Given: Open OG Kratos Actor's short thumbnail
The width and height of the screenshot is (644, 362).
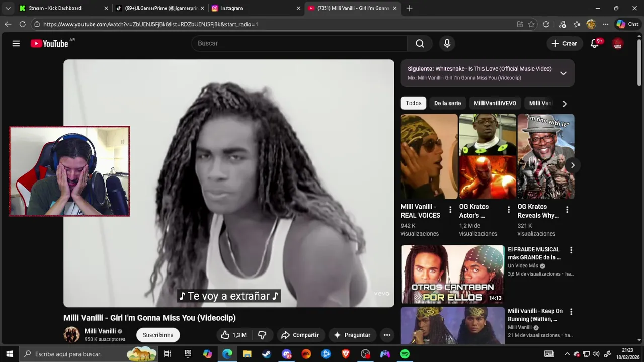Looking at the screenshot, I should (488, 156).
